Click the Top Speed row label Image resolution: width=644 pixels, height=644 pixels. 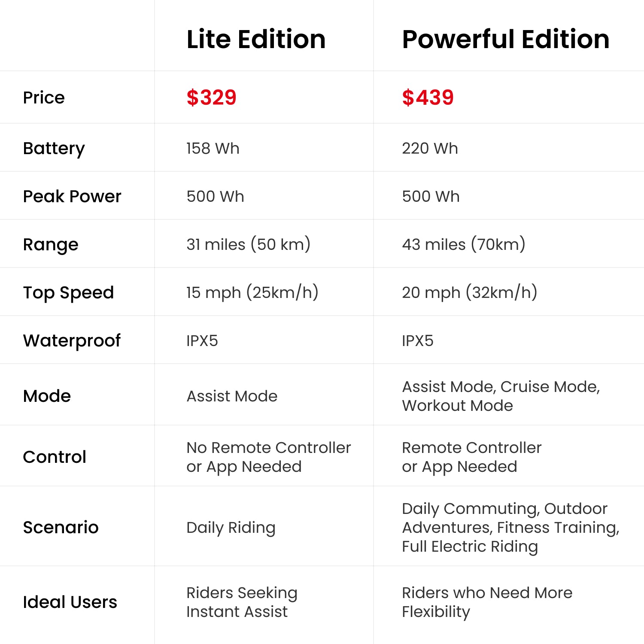click(68, 293)
